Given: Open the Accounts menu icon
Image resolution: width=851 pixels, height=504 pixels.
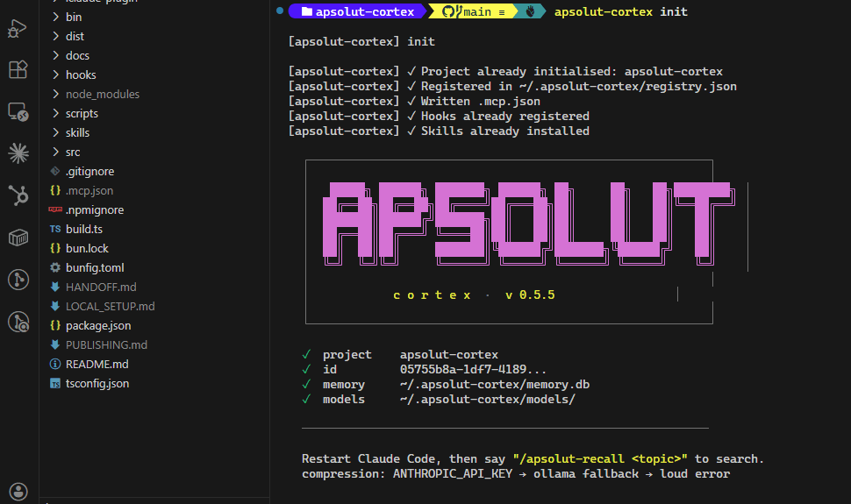Looking at the screenshot, I should tap(18, 492).
